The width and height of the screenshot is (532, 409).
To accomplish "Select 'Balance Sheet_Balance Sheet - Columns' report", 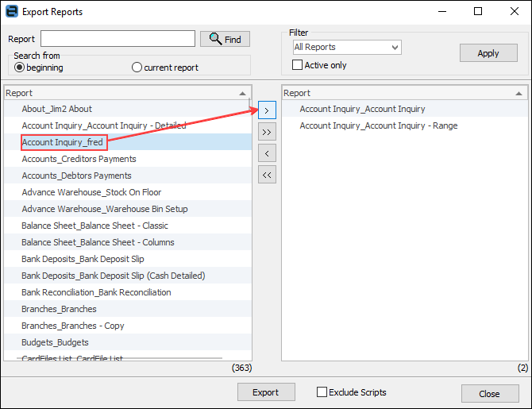I will (x=128, y=241).
